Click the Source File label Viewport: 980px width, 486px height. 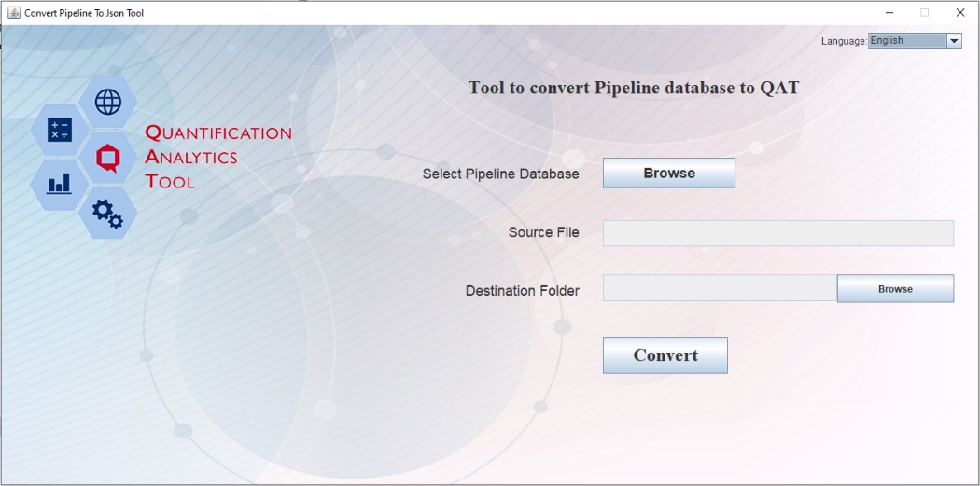pos(544,232)
